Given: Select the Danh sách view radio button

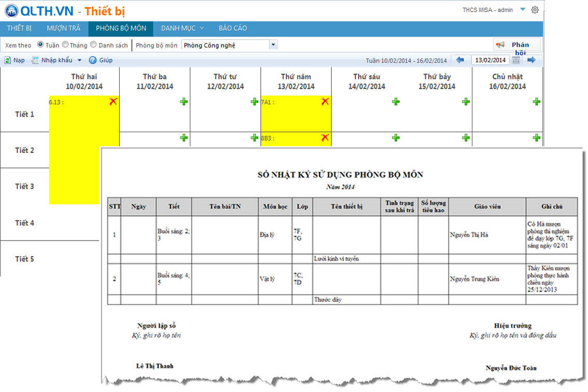Looking at the screenshot, I should (93, 45).
